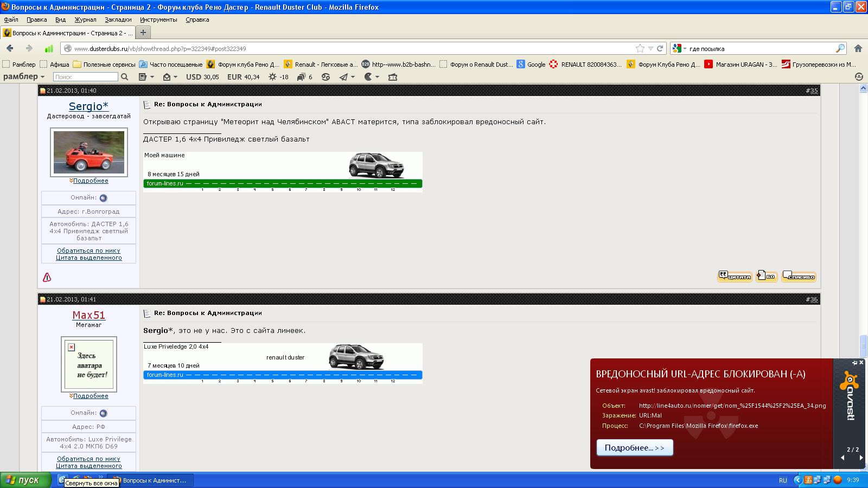Open a new tab with plus button
The width and height of the screenshot is (868, 488).
point(143,33)
